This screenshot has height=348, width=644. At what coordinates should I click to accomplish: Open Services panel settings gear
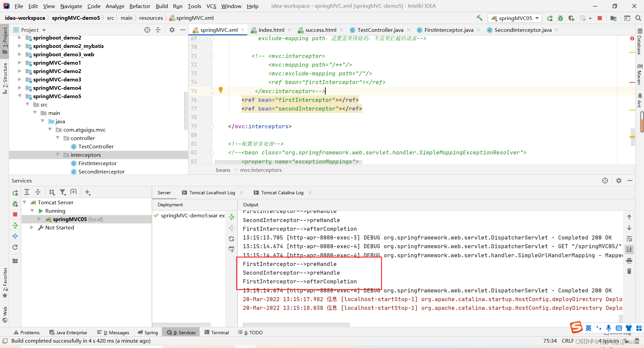(x=619, y=181)
